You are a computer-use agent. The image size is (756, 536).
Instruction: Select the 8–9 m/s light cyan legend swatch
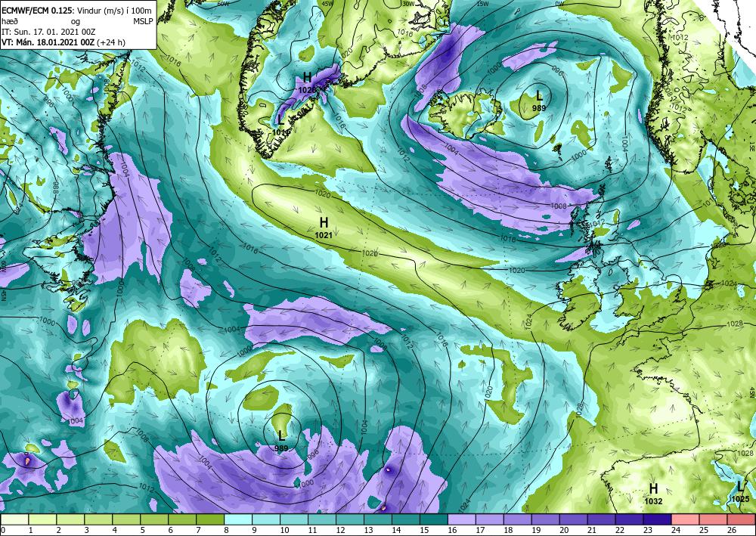[239, 519]
